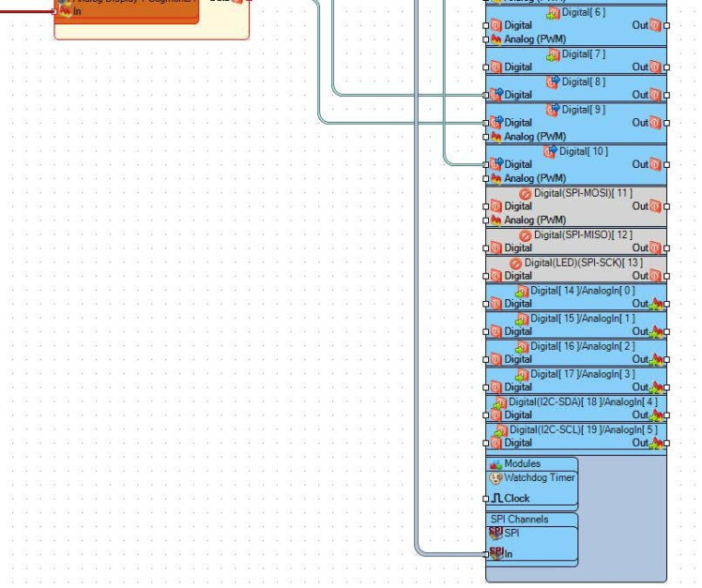Select the 'Watchdog Timer' label

tap(540, 478)
